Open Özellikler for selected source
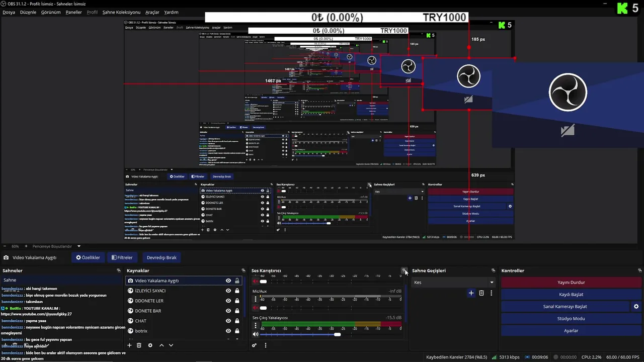The width and height of the screenshot is (644, 362). pyautogui.click(x=88, y=257)
